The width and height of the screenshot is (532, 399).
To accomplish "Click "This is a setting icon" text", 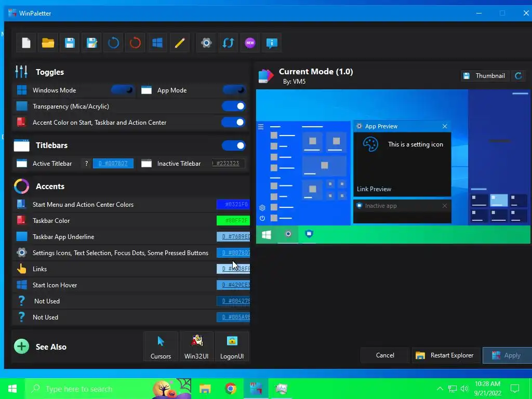I will [415, 144].
